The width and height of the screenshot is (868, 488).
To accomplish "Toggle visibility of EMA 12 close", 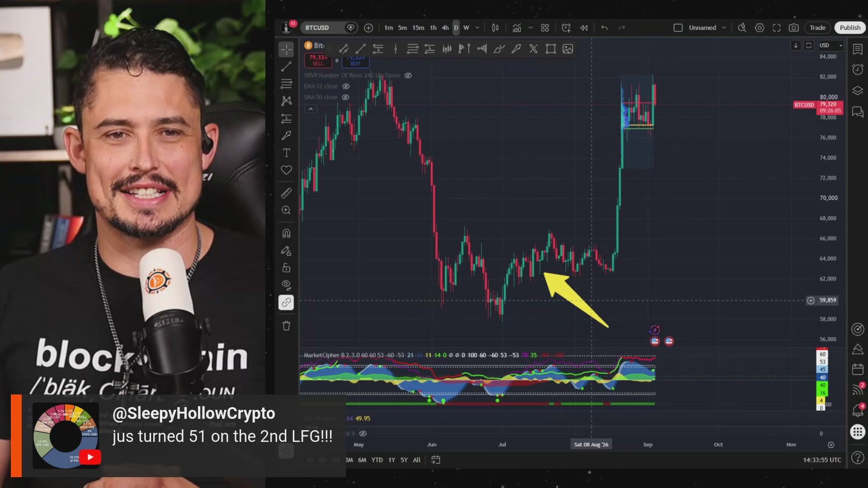I will (346, 86).
